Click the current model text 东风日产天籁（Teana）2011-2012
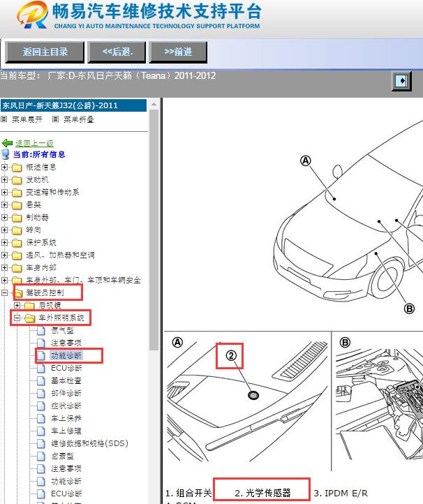 coord(147,76)
